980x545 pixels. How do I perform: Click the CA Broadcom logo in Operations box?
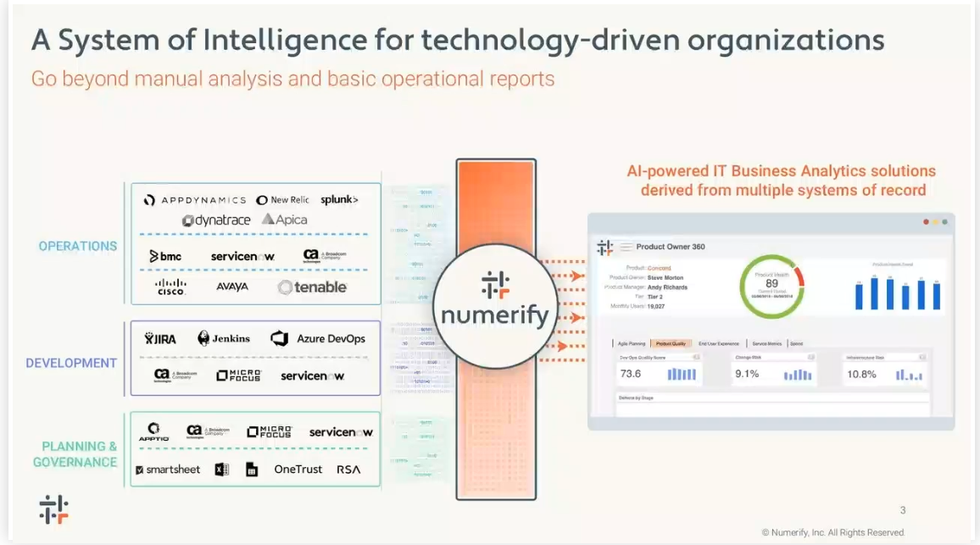(x=325, y=255)
